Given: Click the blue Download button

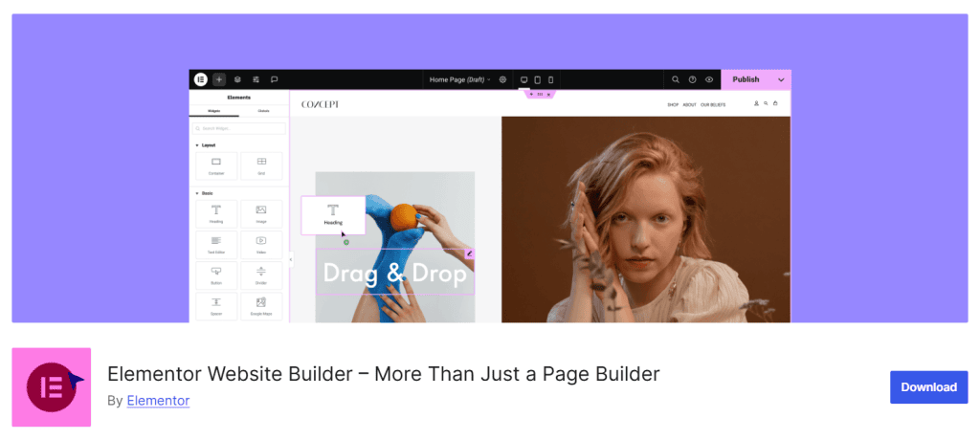Looking at the screenshot, I should (x=928, y=387).
